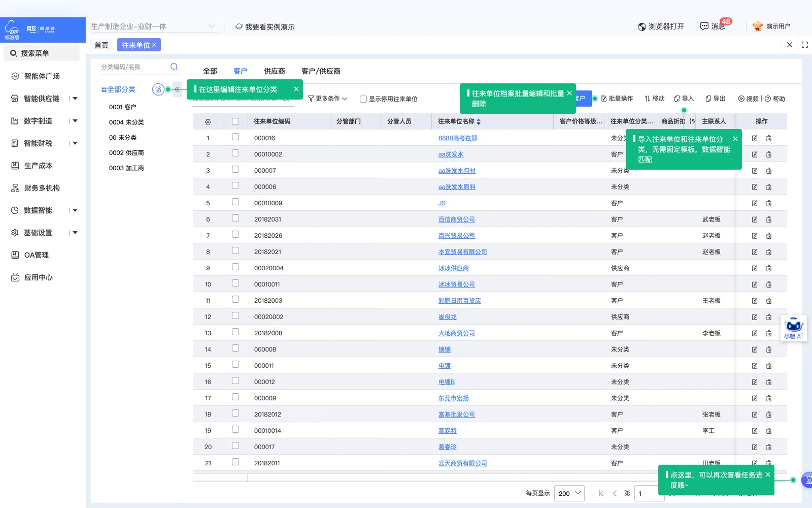The width and height of the screenshot is (812, 508).
Task: Expand 智能财税 sidebar arrow
Action: 75,143
